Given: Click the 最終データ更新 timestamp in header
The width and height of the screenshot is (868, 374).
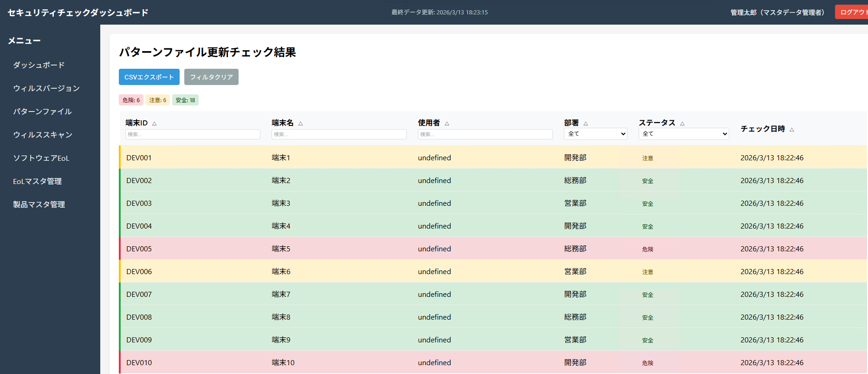Looking at the screenshot, I should click(440, 13).
